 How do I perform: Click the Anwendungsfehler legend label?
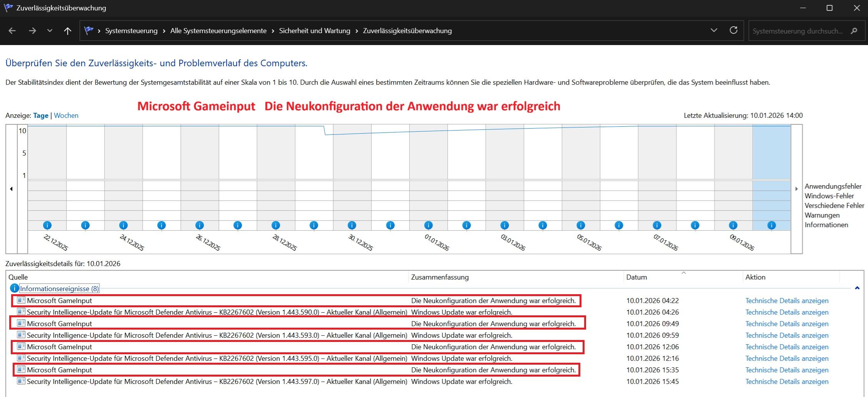(x=833, y=186)
